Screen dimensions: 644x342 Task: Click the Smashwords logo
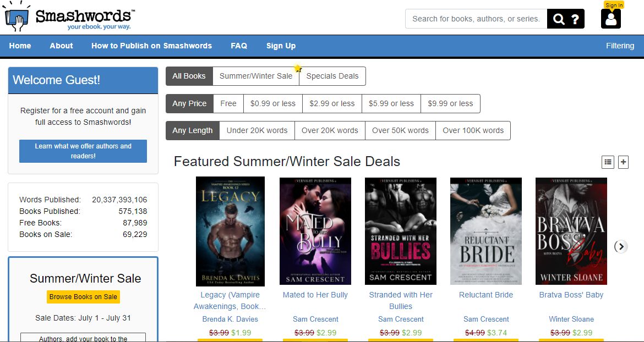pyautogui.click(x=69, y=18)
